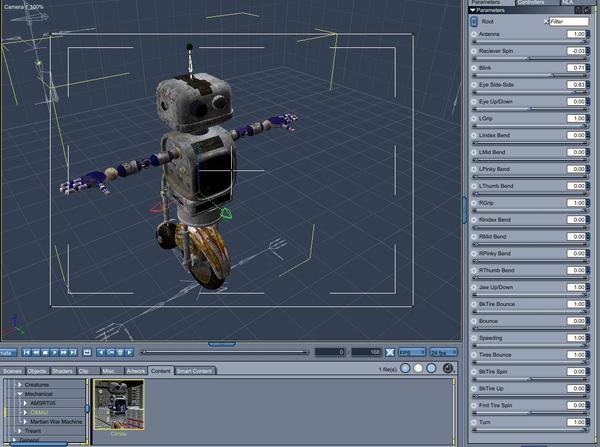Open the Smart Content tab
Image resolution: width=600 pixels, height=447 pixels.
[195, 371]
